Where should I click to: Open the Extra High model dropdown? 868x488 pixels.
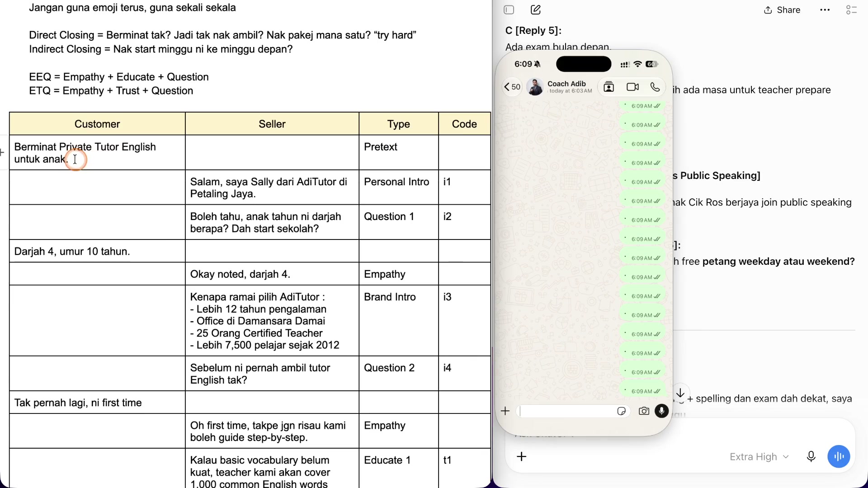click(759, 457)
